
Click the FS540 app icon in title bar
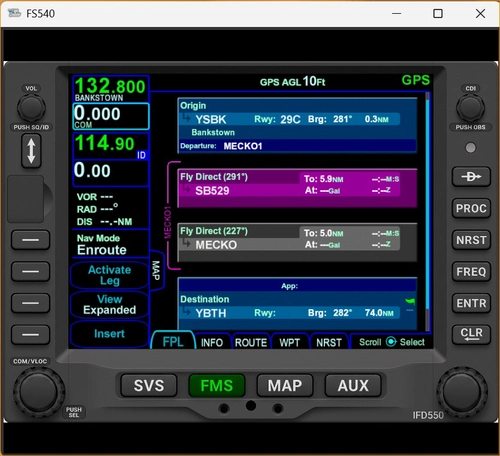coord(14,13)
